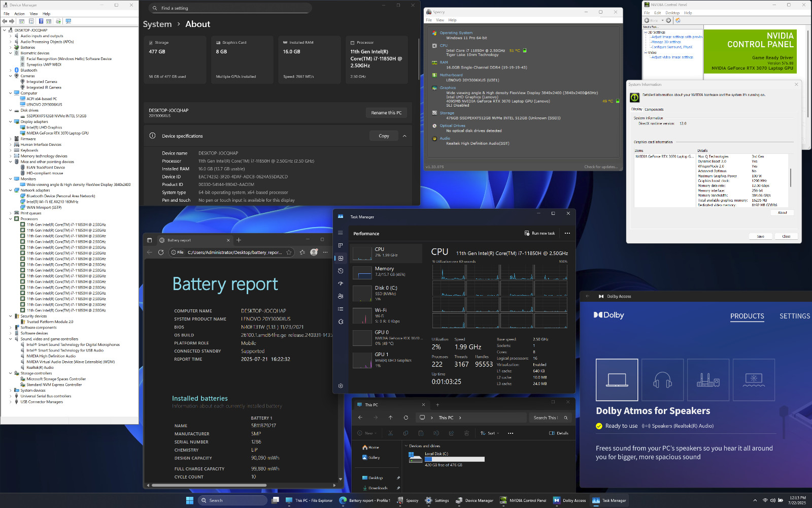Click Device Manager scan monitor toolbar icon
Viewport: 812px width, 508px height.
[68, 21]
